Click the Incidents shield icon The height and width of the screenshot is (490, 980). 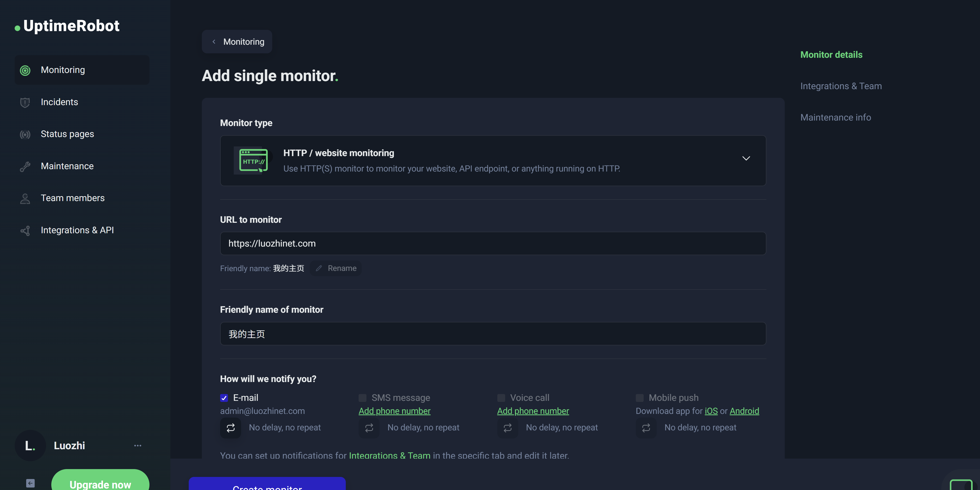[25, 102]
